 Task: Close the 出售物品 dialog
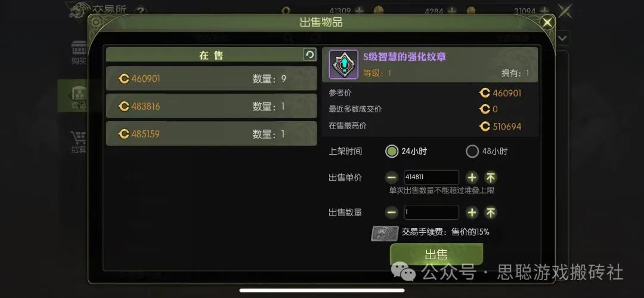pyautogui.click(x=547, y=22)
